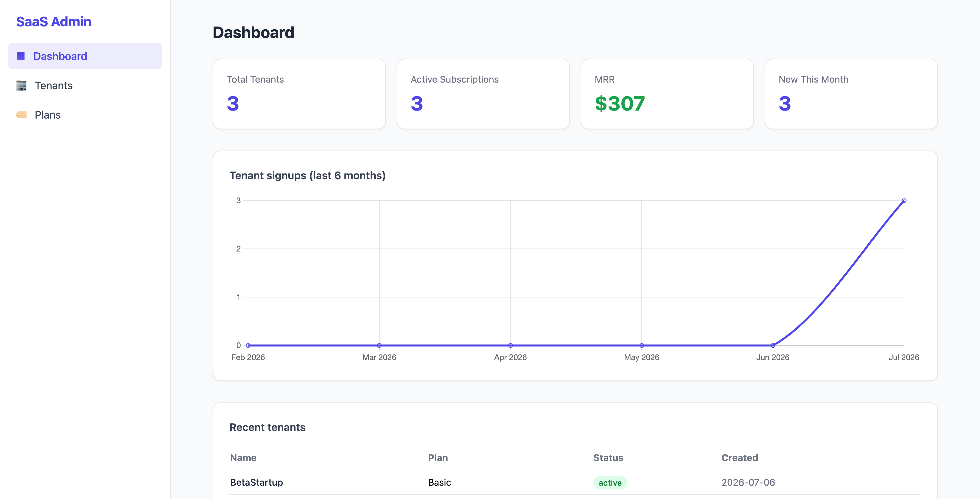Click the MRR $307 value

pyautogui.click(x=620, y=103)
